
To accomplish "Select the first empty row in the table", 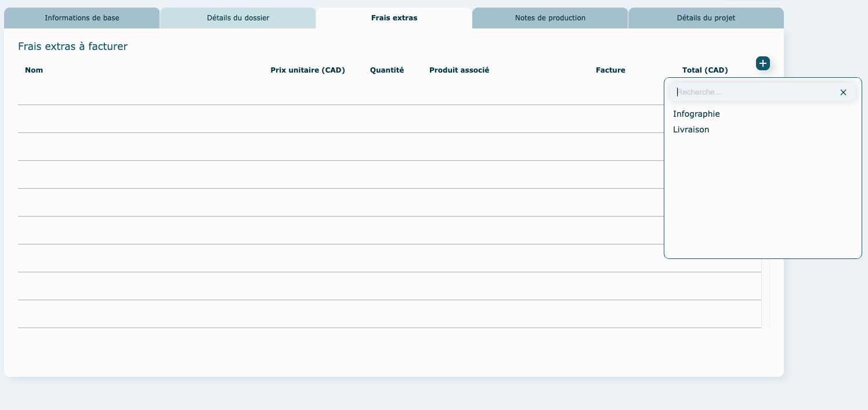I will coord(337,91).
